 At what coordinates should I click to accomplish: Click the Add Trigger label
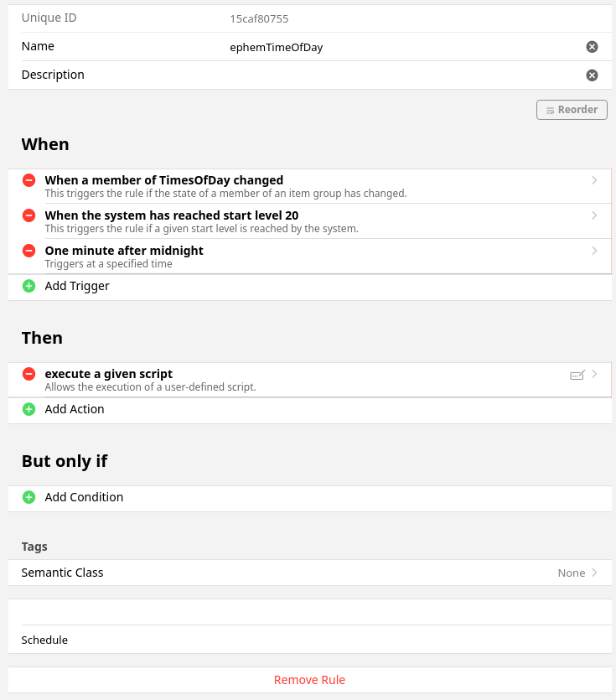77,286
